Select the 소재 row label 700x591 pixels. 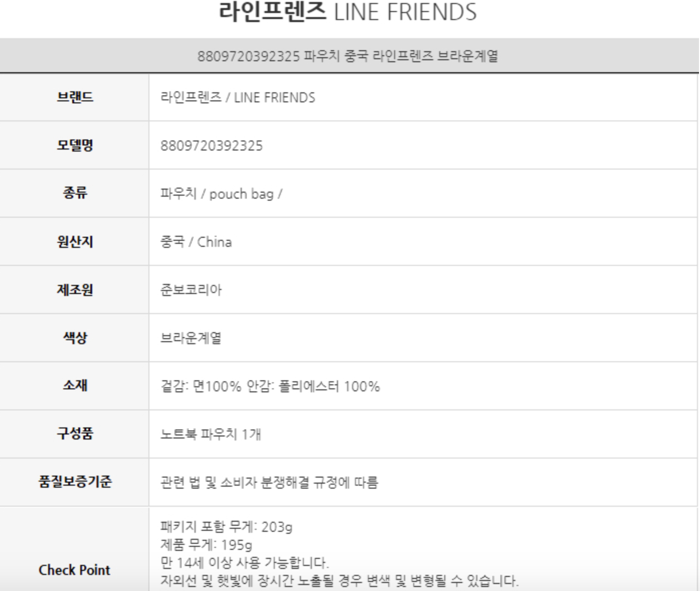click(75, 385)
